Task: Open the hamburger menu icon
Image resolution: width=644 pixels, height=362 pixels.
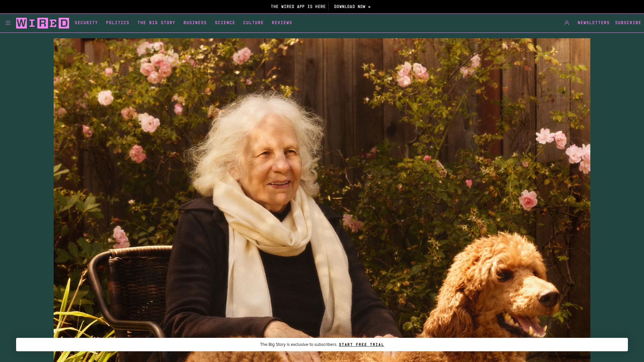Action: tap(8, 23)
